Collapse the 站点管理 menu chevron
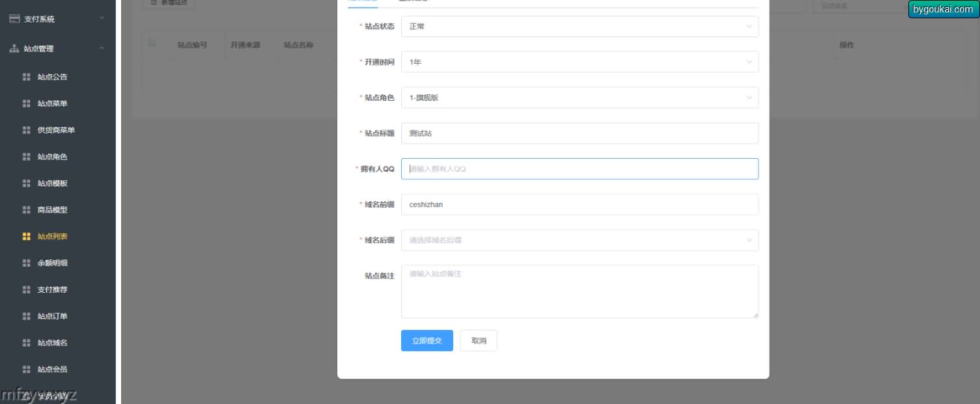This screenshot has height=404, width=980. [x=102, y=49]
